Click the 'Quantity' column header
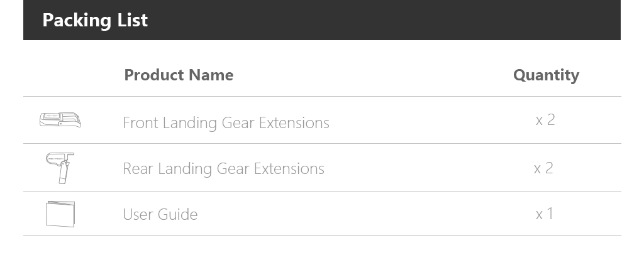This screenshot has width=644, height=270. pyautogui.click(x=547, y=75)
